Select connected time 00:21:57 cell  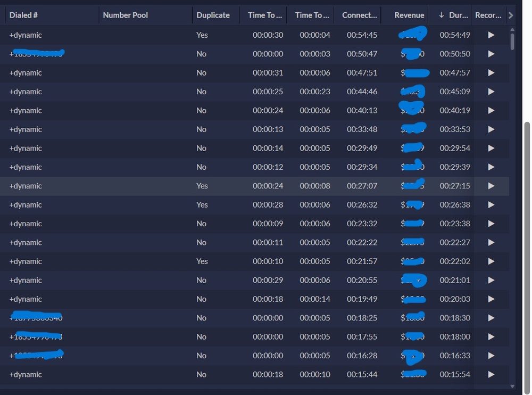coord(362,261)
